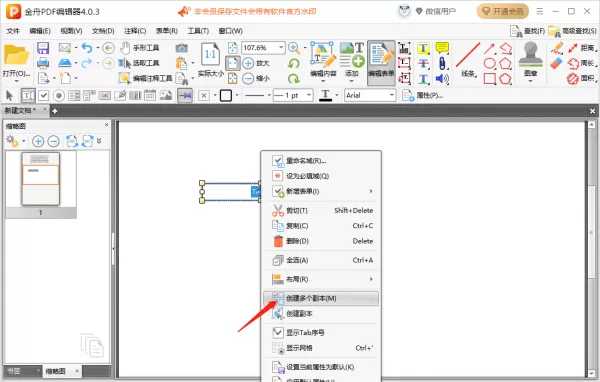Screen dimensions: 600x382
Task: Click the undo arrow icon
Action: point(87,48)
